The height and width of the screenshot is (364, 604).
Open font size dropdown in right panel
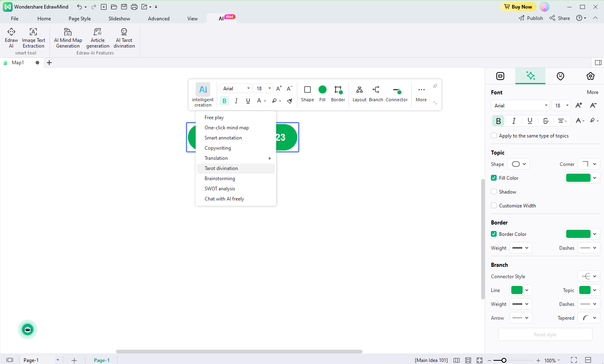[x=562, y=105]
